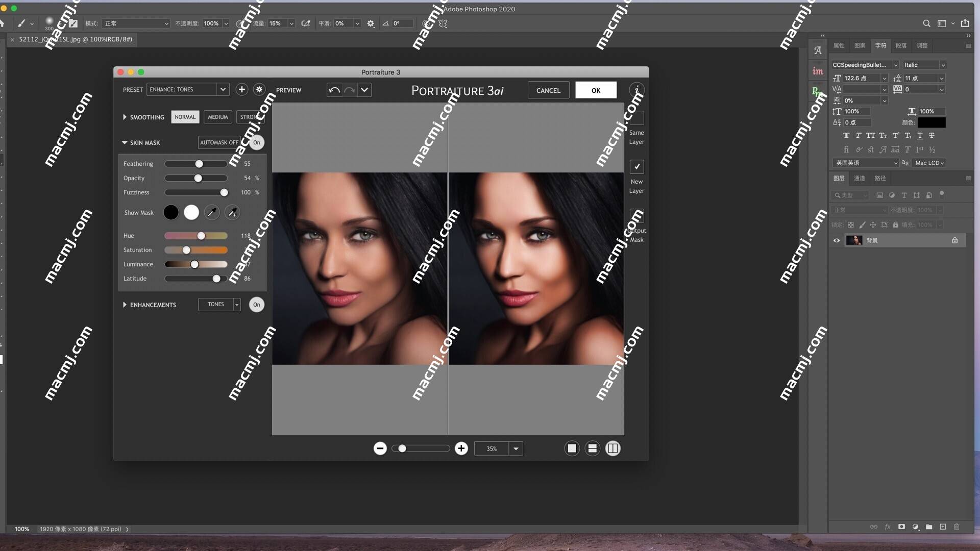Select the white Show Mask icon

(x=190, y=212)
